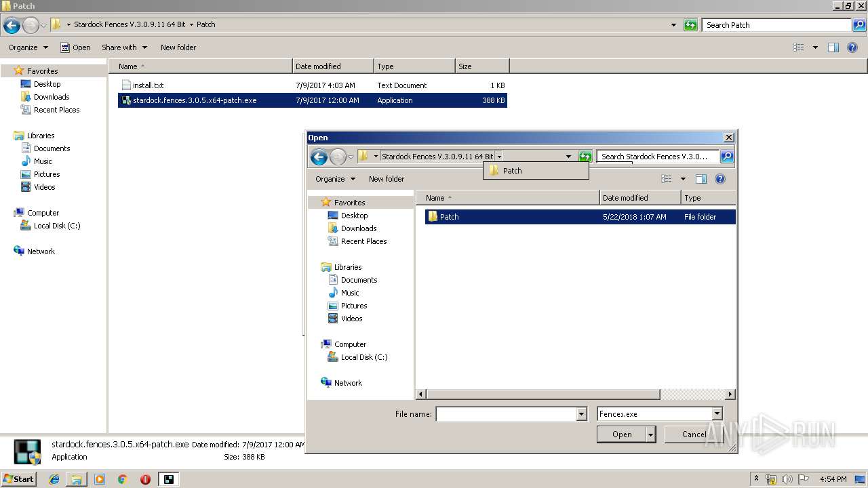Toggle the preview pane icon in Open dialog
The height and width of the screenshot is (488, 868).
pos(701,179)
